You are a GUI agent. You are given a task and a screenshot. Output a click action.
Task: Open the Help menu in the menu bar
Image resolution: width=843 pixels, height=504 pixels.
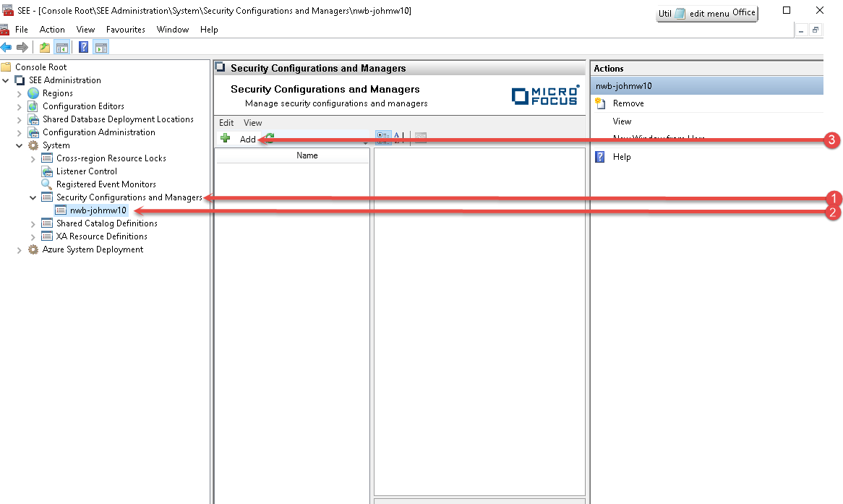[209, 30]
